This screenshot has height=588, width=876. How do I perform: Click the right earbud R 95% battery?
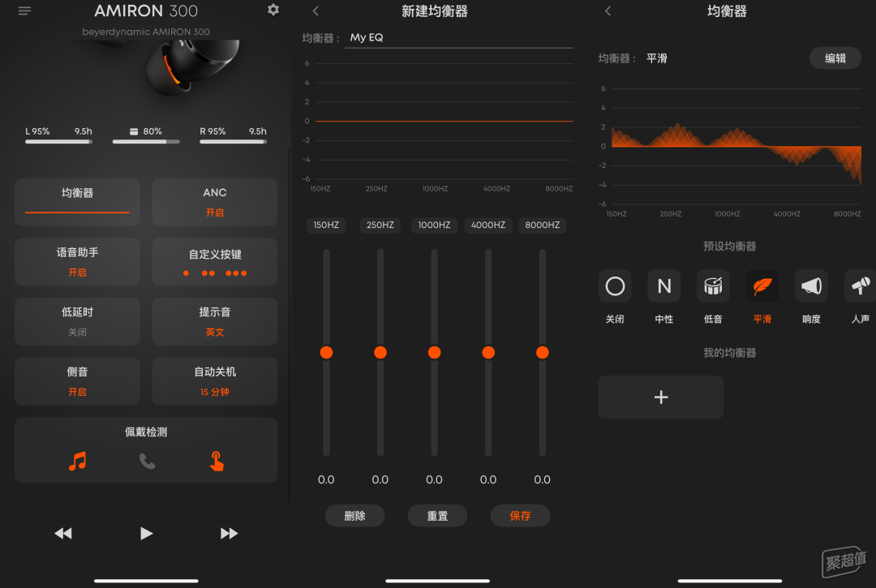point(233,135)
